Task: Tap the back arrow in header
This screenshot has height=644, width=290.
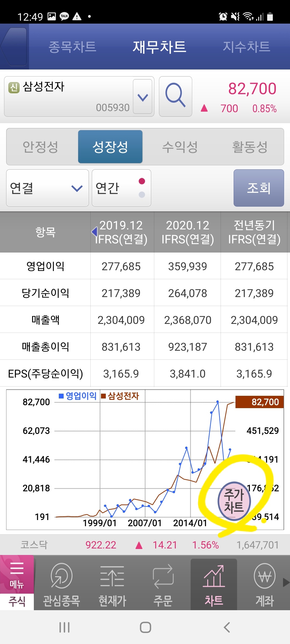Action: pos(14,47)
